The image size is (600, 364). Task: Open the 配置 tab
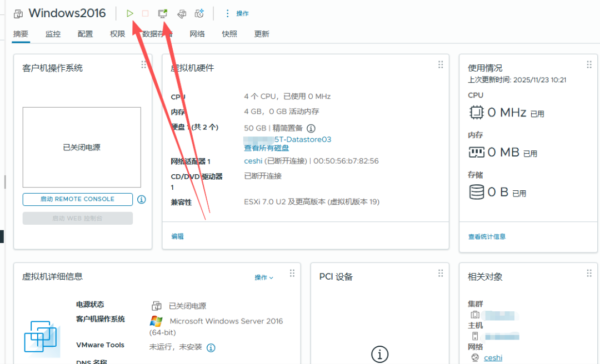tap(85, 34)
